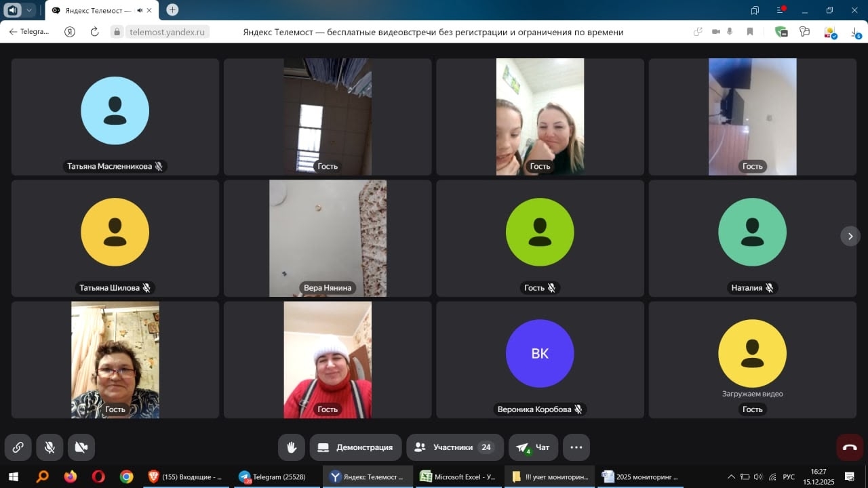Turn on your camera in the call
Image resolution: width=868 pixels, height=488 pixels.
click(x=81, y=447)
